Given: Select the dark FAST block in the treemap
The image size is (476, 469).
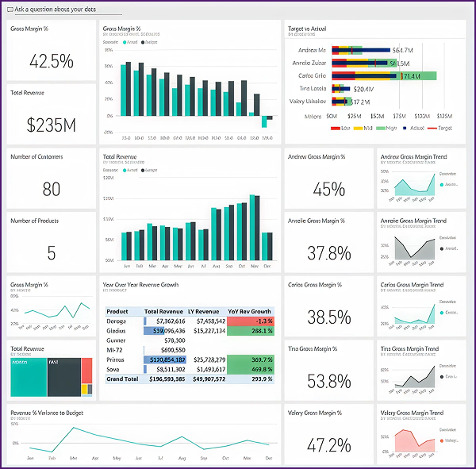Looking at the screenshot, I should [64, 377].
